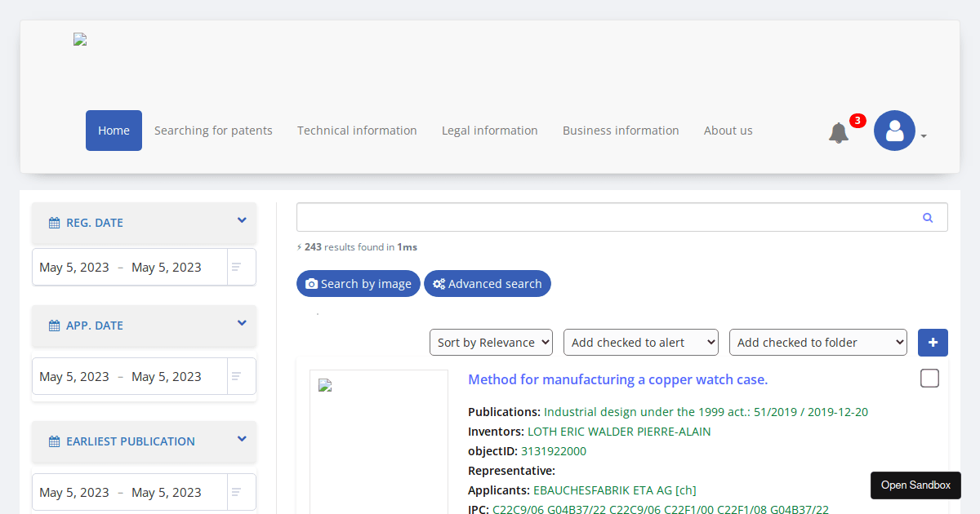Screen dimensions: 980x514
Task: Click the camera icon on Search by image
Action: [311, 283]
